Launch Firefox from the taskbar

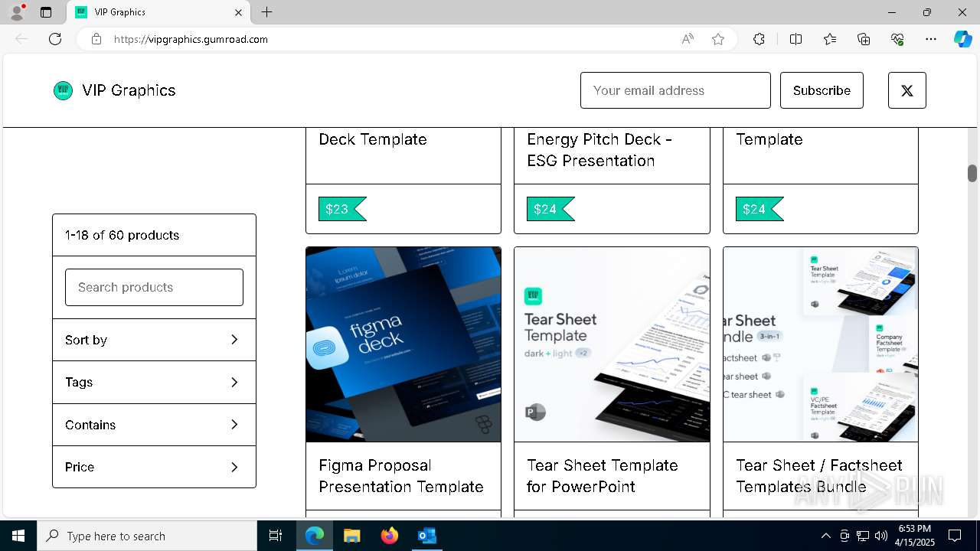tap(389, 536)
